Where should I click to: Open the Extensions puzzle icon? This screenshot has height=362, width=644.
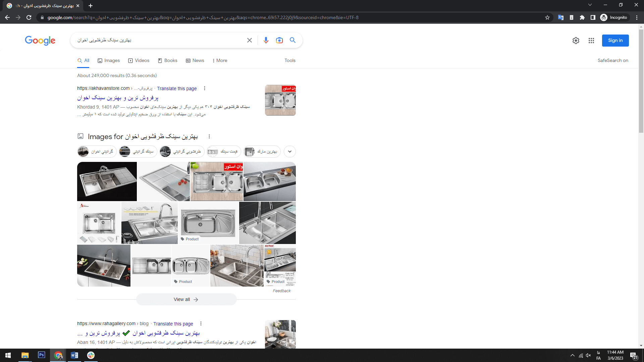click(x=582, y=17)
